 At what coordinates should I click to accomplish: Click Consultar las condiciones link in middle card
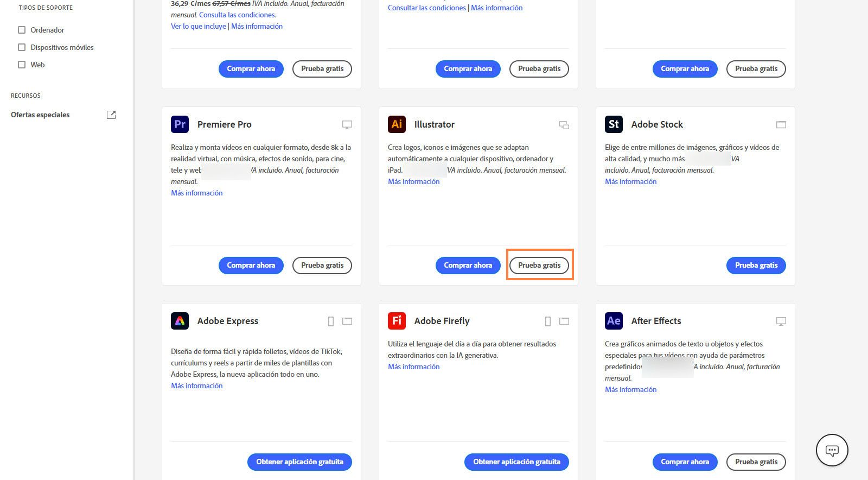[x=427, y=8]
